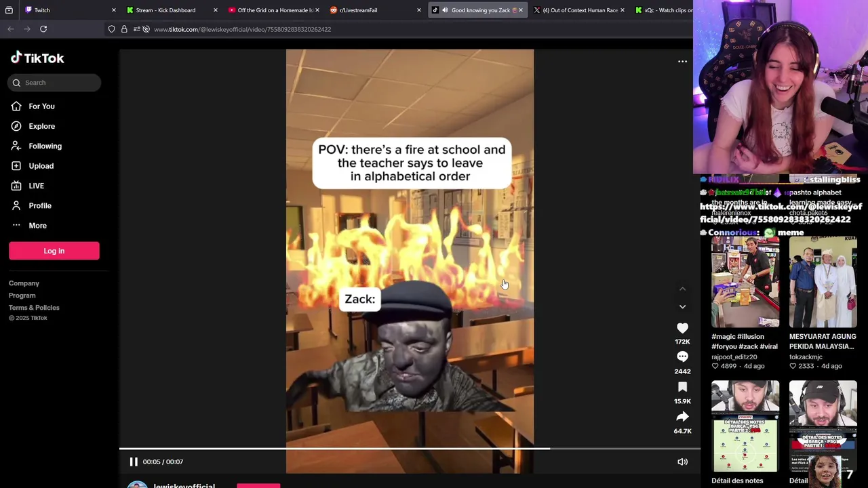Open the #magic #illusion video thumbnail

(x=745, y=282)
